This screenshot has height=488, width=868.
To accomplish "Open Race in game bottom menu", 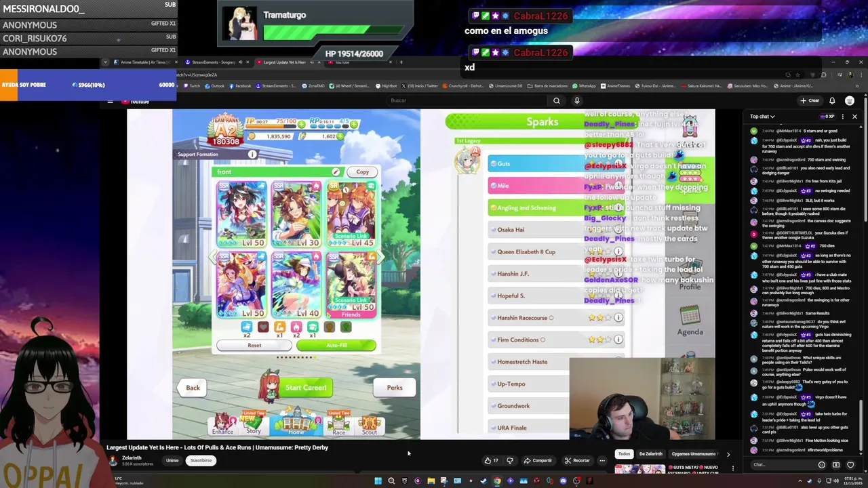I will 338,423.
